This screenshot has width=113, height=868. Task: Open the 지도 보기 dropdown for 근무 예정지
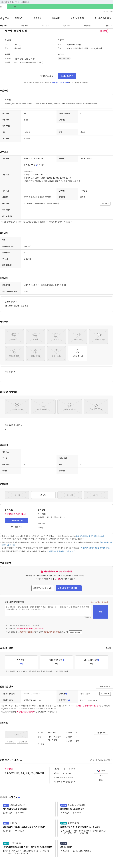pos(105,203)
